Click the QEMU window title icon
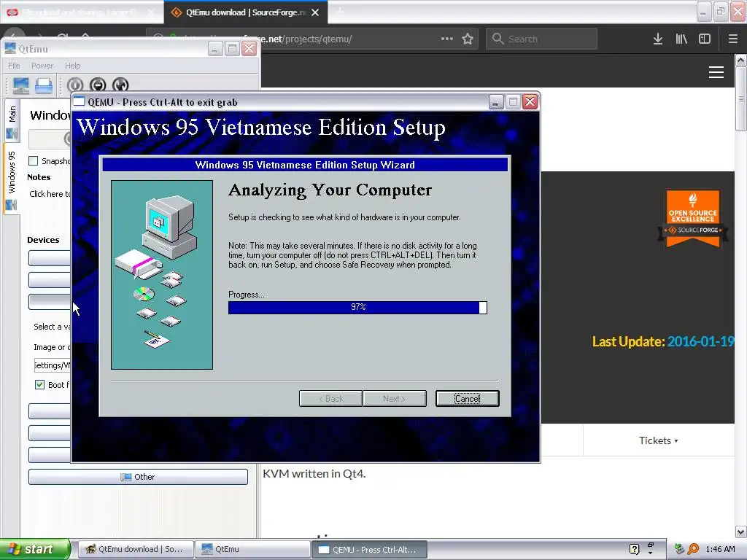This screenshot has width=747, height=560. 79,102
